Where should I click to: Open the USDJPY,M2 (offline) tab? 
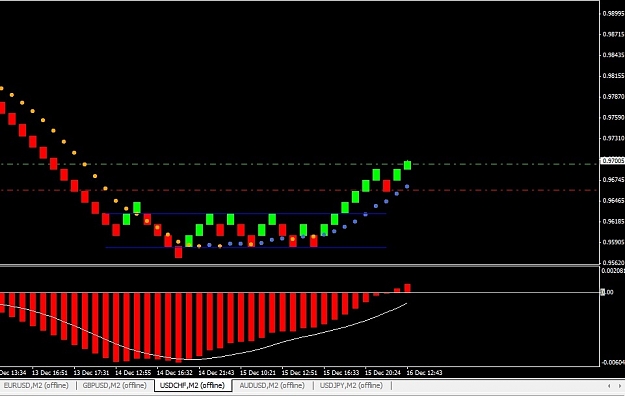351,385
